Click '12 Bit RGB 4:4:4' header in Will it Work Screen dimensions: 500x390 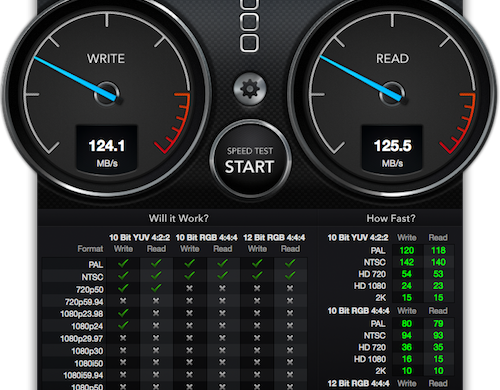[274, 237]
